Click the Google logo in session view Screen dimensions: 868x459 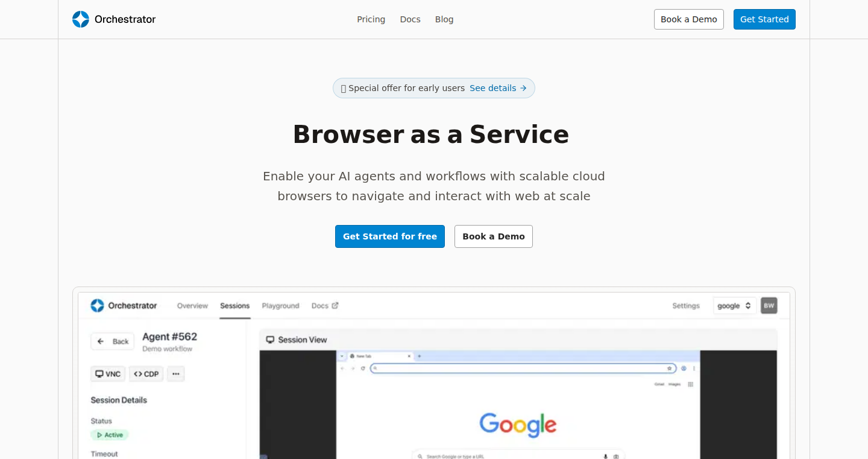click(x=518, y=425)
